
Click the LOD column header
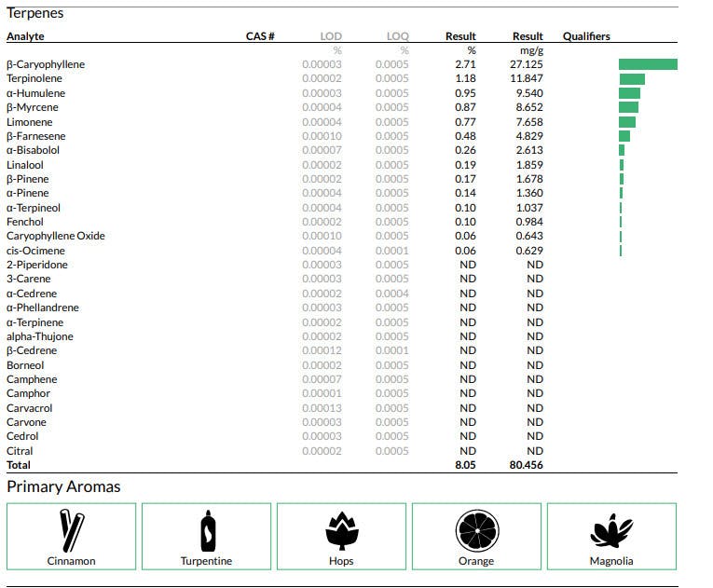point(331,36)
